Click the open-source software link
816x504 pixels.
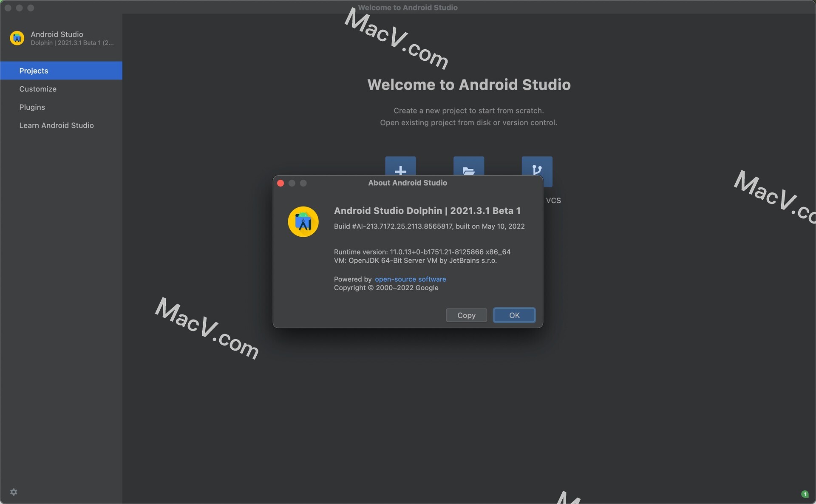[x=410, y=279]
